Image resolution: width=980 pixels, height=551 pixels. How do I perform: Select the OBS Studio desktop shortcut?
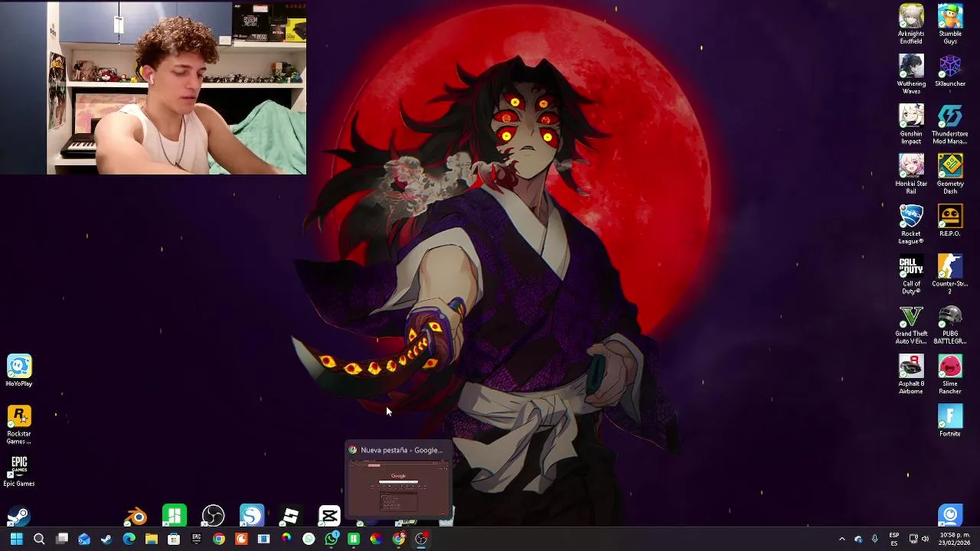tap(213, 517)
